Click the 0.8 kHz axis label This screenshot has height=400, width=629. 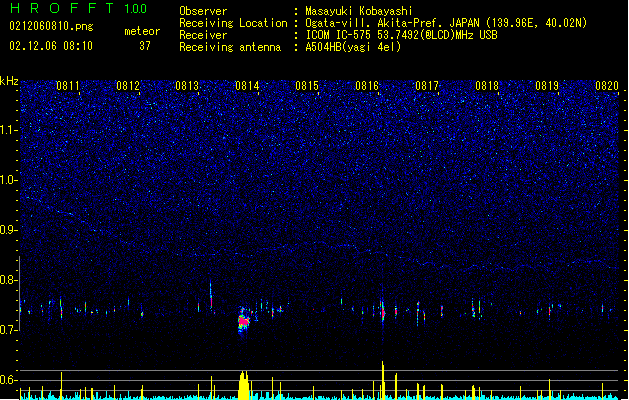coord(8,280)
